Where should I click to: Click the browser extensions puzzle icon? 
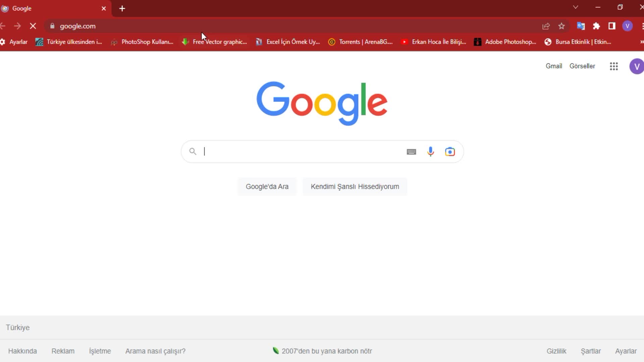[596, 26]
